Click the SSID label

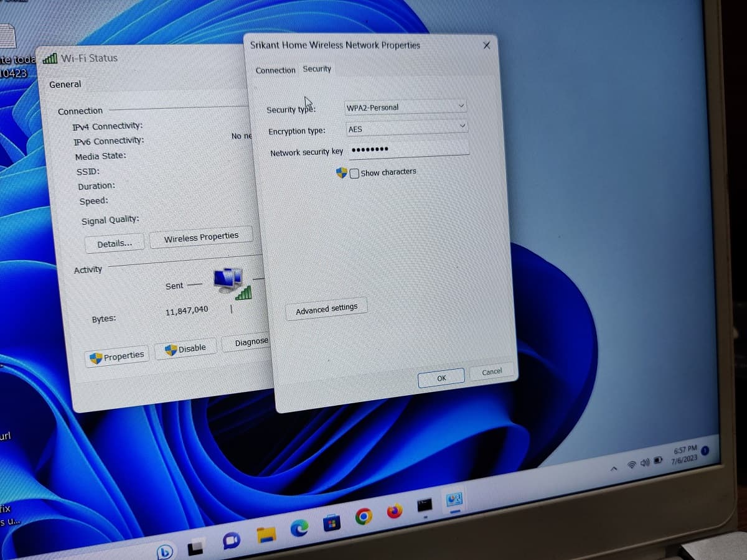pos(88,171)
